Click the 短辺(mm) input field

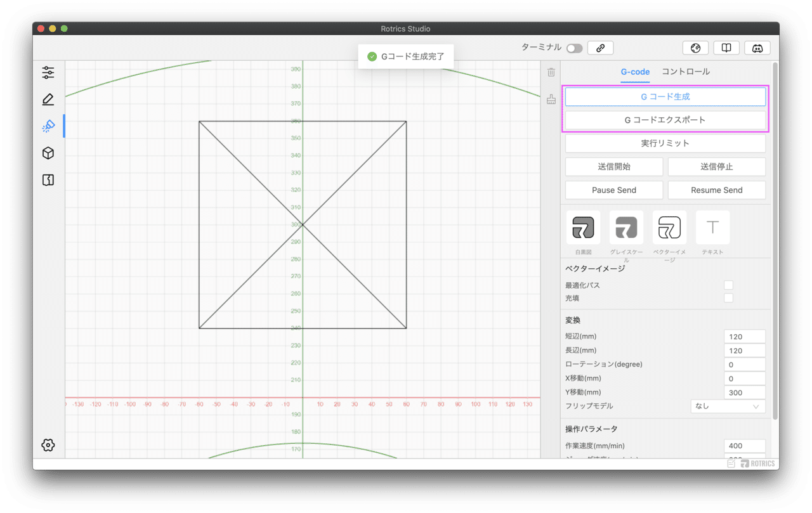click(745, 337)
